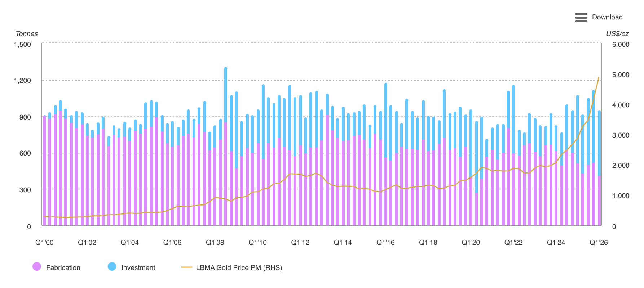Click the Q1'00 x-axis label
The width and height of the screenshot is (644, 288).
pos(44,243)
